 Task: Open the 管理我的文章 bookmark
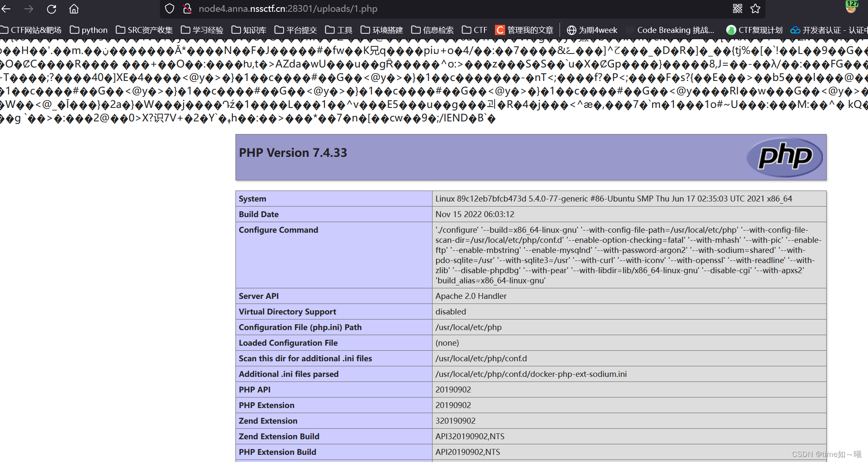[525, 30]
